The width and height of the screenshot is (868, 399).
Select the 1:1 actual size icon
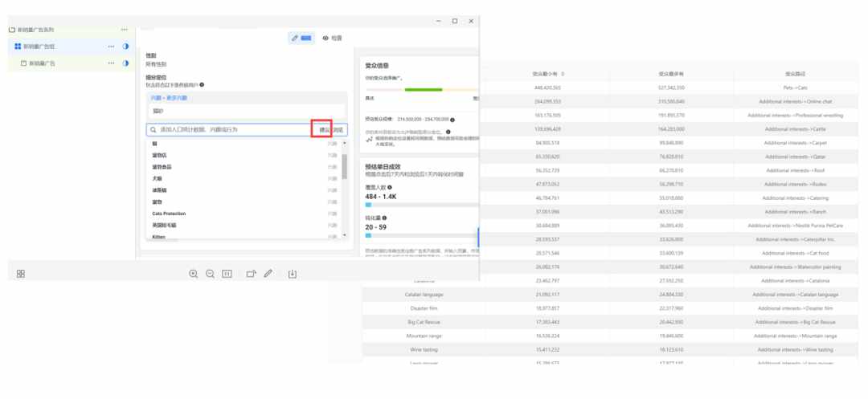tap(227, 274)
